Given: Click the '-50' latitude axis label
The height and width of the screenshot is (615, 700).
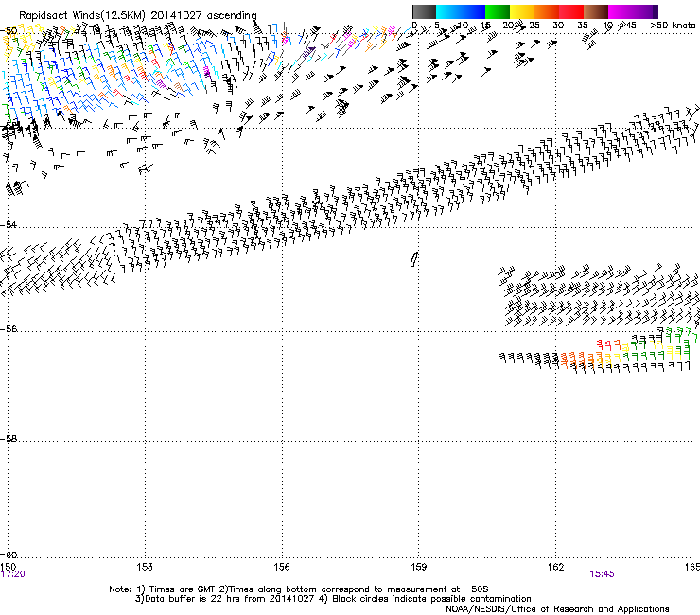Looking at the screenshot, I should tap(9, 31).
